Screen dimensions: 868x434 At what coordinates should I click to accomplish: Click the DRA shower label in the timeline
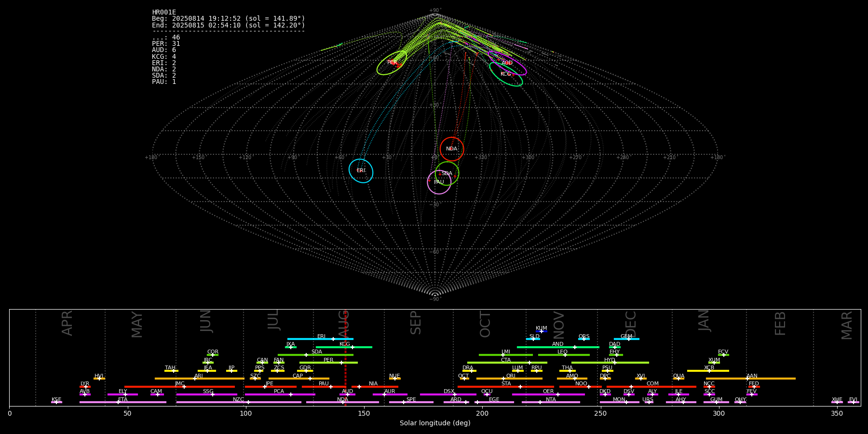click(x=468, y=367)
